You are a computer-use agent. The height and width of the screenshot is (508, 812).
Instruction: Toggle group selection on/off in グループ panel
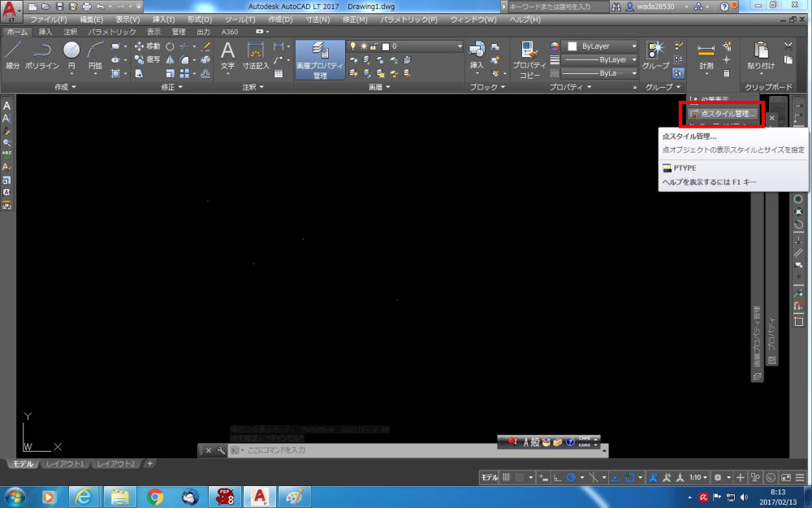[678, 73]
